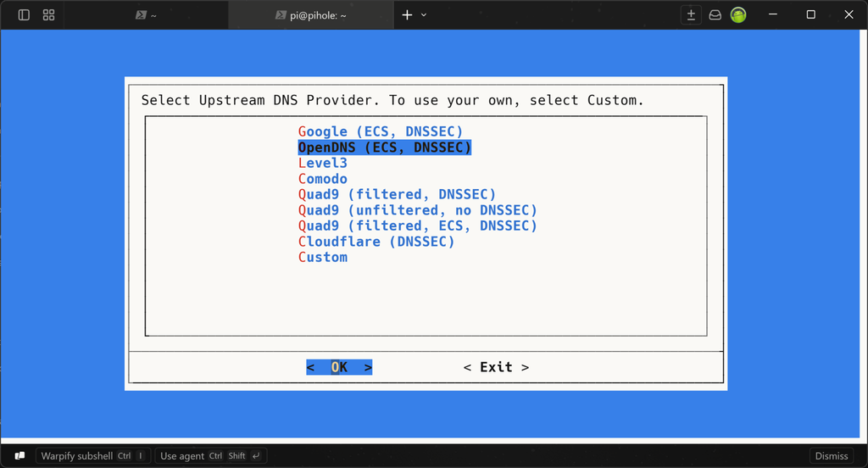Toggle the left sidebar panel icon
Image resolution: width=868 pixels, height=468 pixels.
(x=24, y=15)
